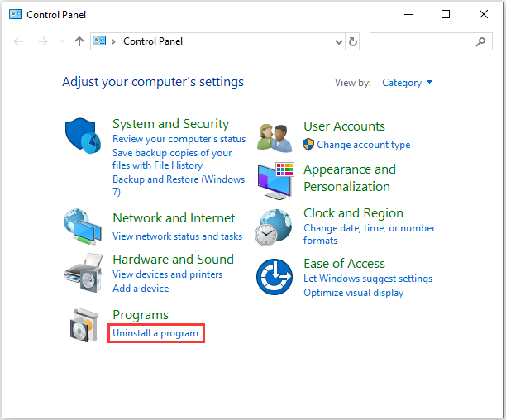Expand the address bar history dropdown

tap(338, 42)
